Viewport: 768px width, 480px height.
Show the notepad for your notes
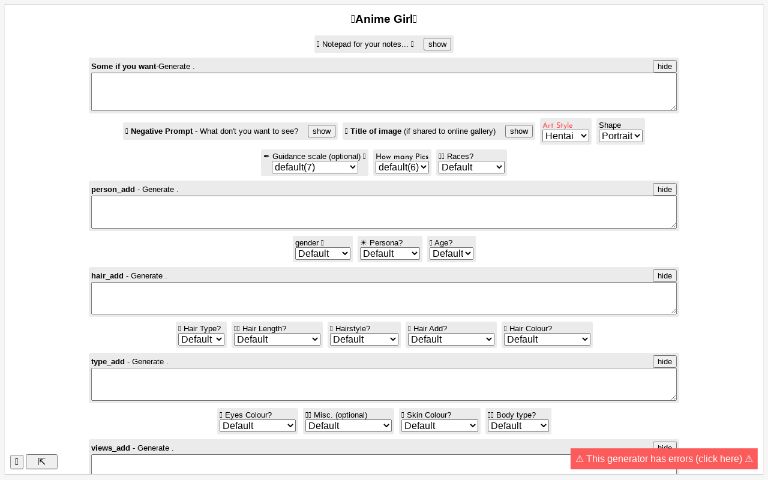[437, 44]
